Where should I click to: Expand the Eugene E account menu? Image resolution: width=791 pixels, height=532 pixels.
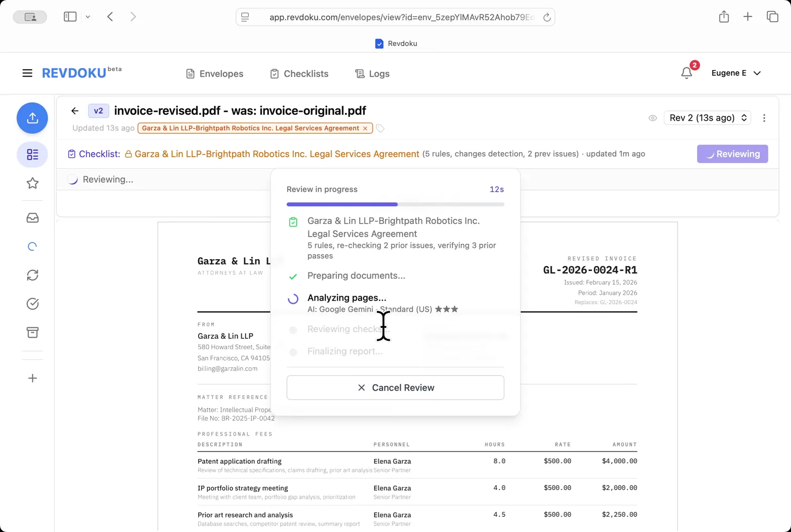click(x=736, y=73)
